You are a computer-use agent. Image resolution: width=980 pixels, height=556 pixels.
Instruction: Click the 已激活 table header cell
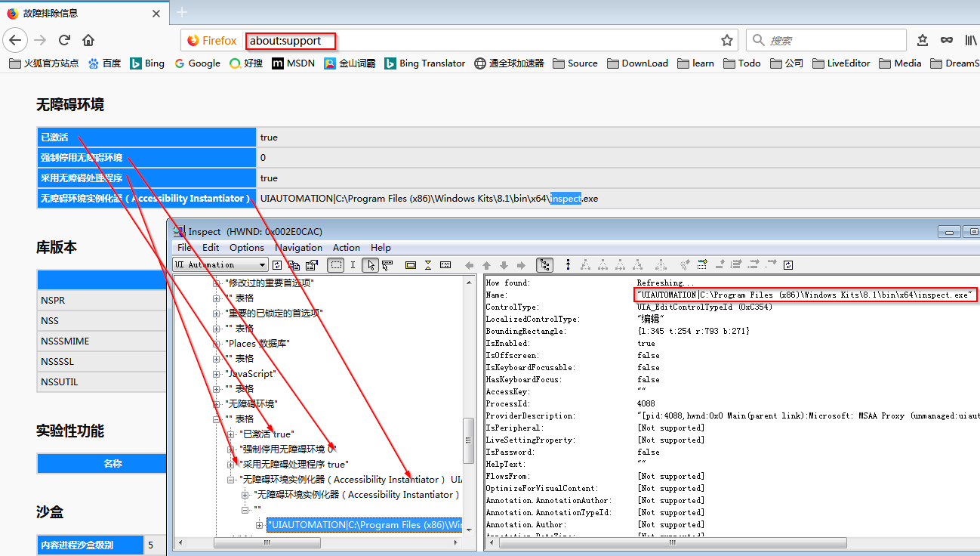click(x=146, y=137)
